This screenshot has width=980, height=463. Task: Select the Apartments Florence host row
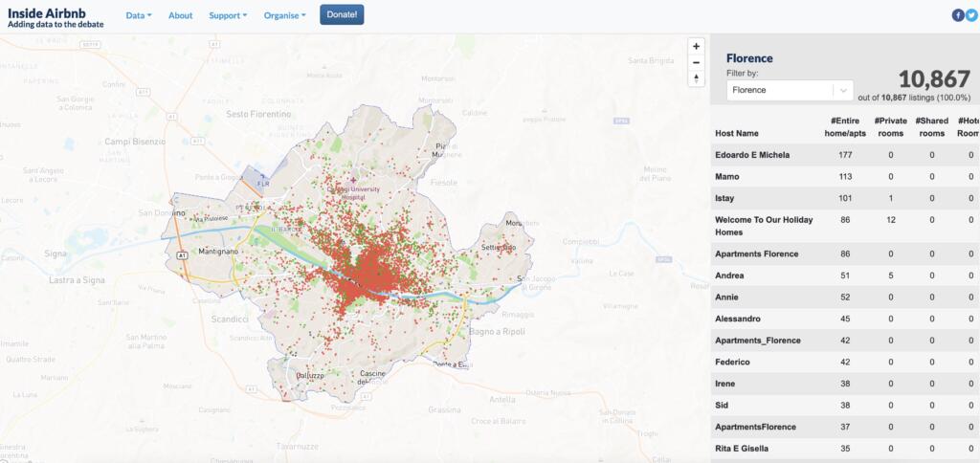pos(756,254)
